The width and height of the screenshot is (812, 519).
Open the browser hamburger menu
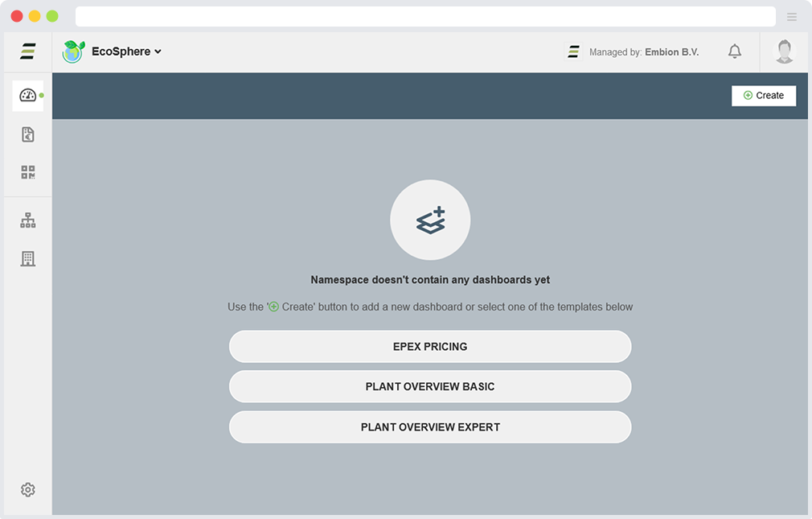pos(792,17)
